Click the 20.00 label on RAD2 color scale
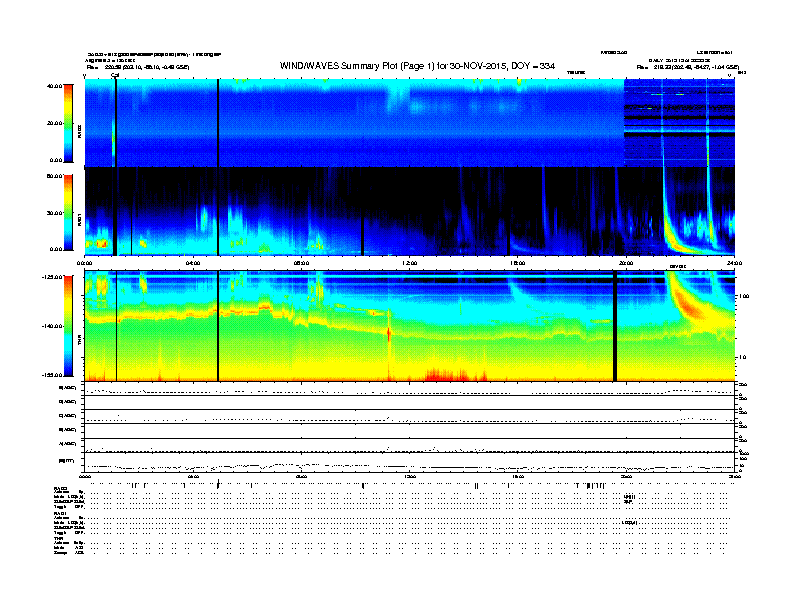 [54, 123]
